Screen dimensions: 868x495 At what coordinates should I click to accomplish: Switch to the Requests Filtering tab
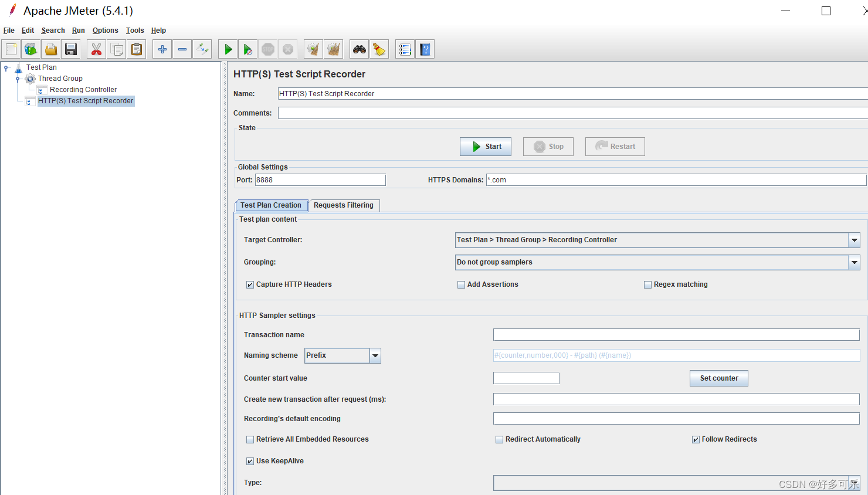coord(344,205)
